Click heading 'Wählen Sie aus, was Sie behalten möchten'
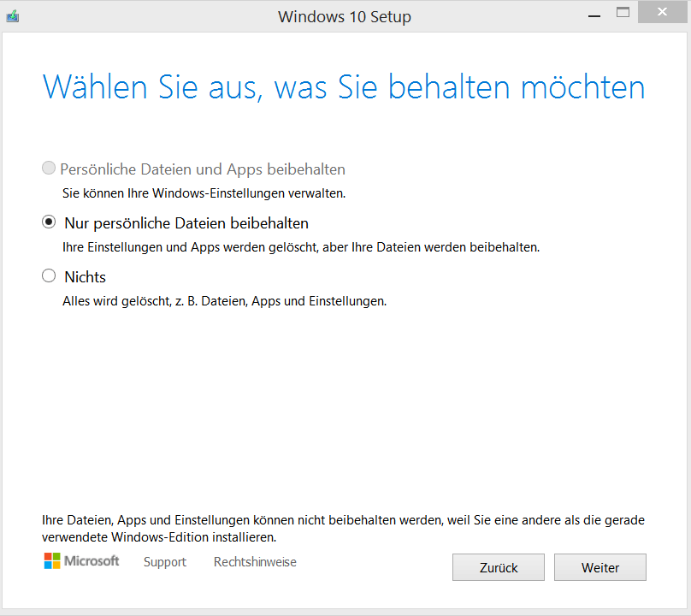Image resolution: width=691 pixels, height=616 pixels. tap(344, 87)
